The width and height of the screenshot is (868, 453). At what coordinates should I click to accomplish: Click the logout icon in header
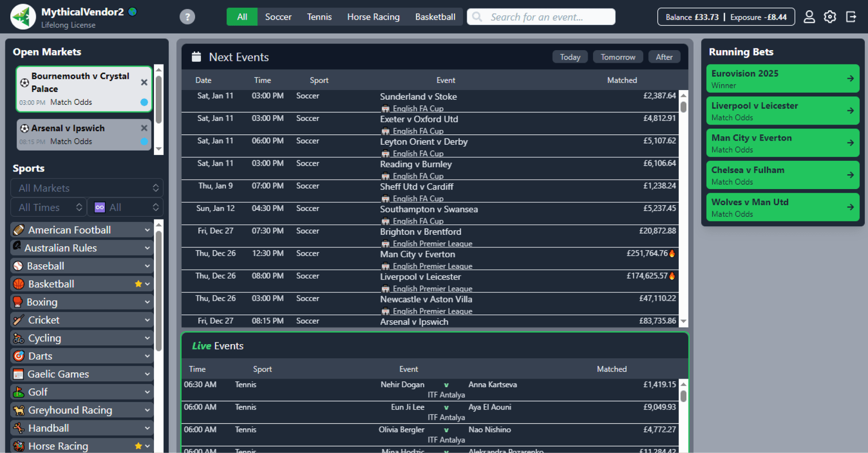coord(851,17)
